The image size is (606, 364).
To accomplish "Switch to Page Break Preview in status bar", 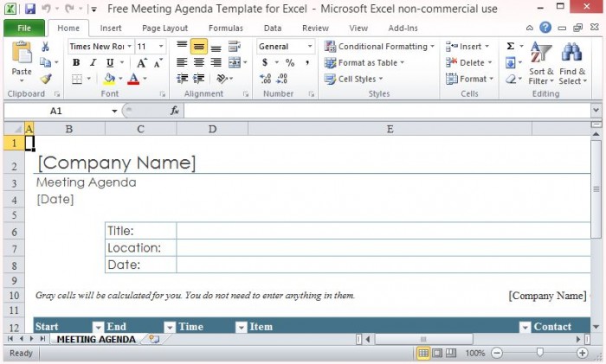I will [x=451, y=353].
